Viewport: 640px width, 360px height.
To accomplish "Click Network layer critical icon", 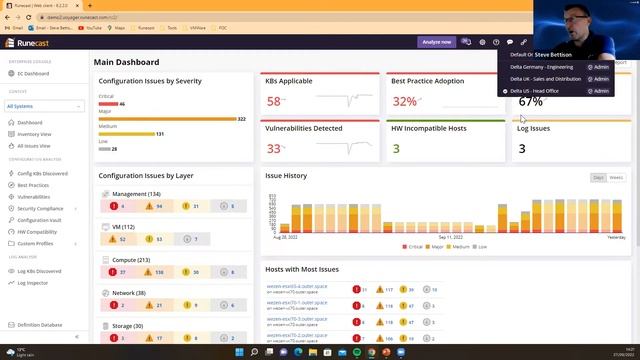I will pyautogui.click(x=114, y=305).
